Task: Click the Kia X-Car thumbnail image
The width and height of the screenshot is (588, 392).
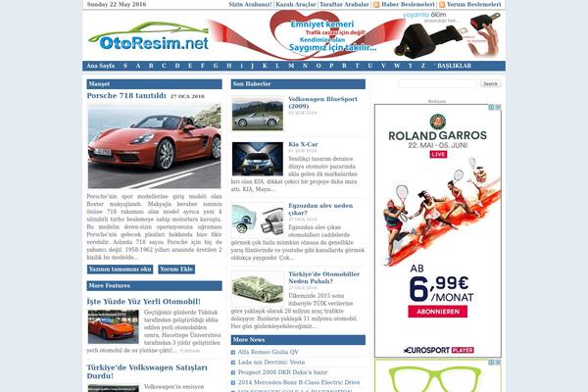Action: 257,159
